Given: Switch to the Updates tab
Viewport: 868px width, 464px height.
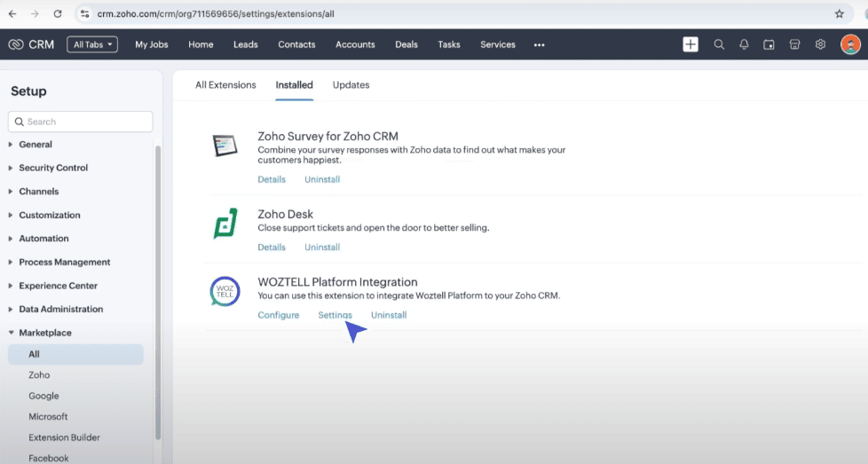Looking at the screenshot, I should pyautogui.click(x=351, y=84).
